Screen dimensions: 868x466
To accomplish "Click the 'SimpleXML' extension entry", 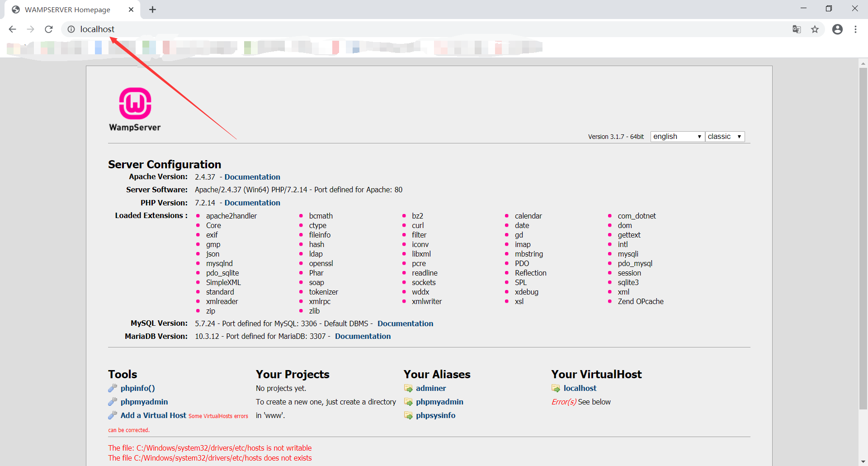I will 223,282.
